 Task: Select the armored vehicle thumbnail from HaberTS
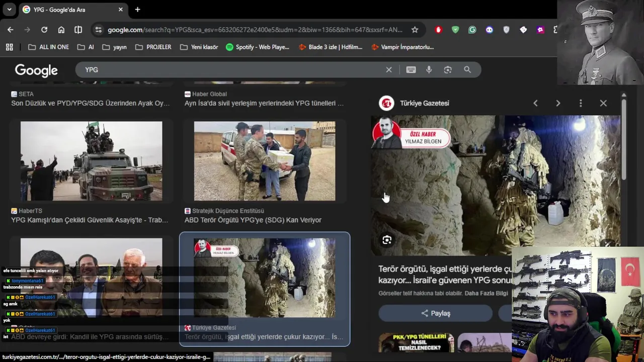pyautogui.click(x=92, y=161)
